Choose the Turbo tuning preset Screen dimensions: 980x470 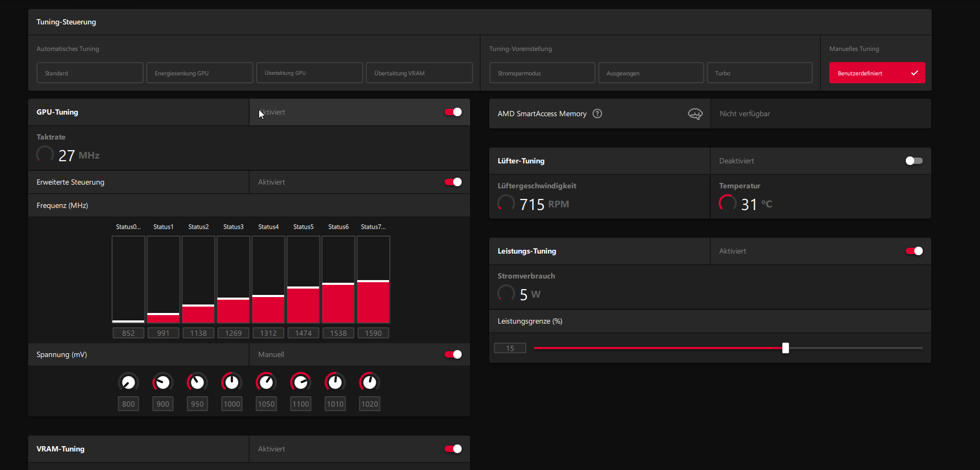tap(760, 73)
